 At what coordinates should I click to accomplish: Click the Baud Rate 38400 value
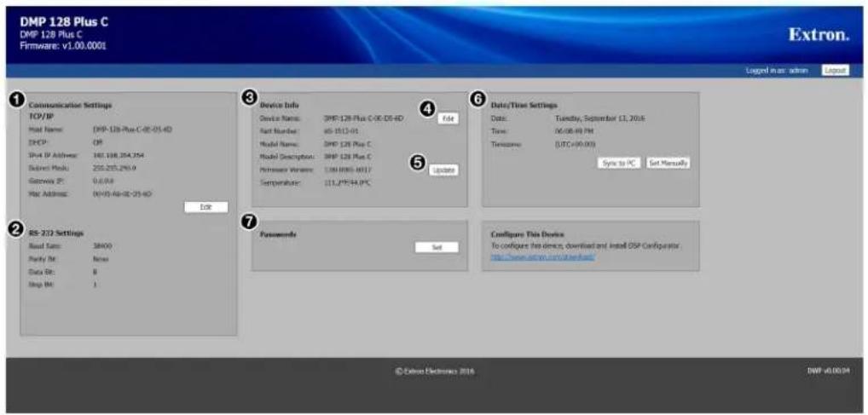click(101, 245)
